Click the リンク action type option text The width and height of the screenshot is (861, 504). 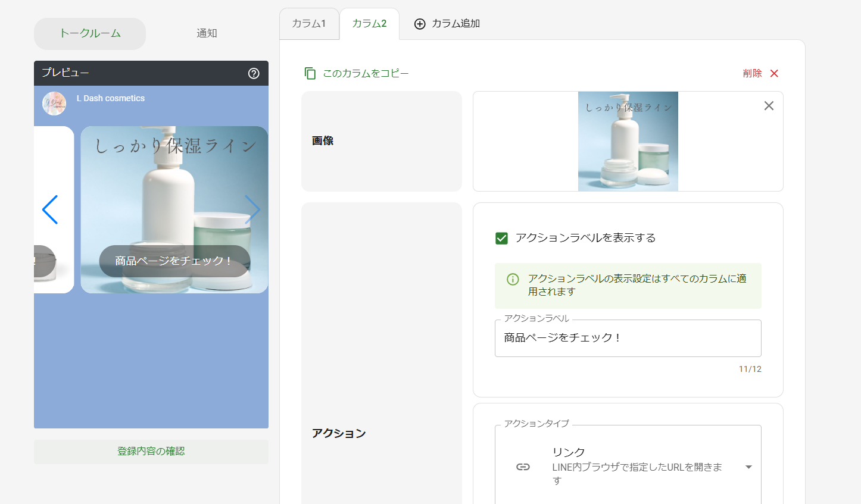point(569,452)
